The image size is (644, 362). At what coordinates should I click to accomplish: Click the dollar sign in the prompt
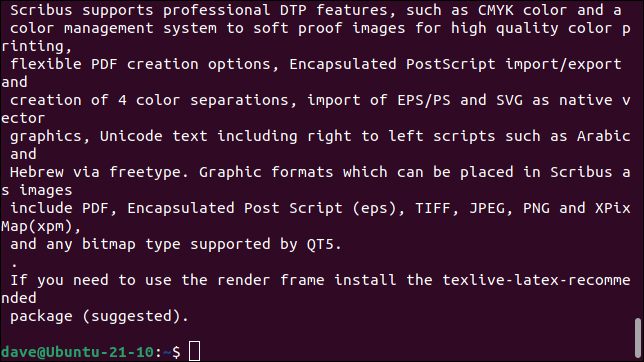click(176, 352)
